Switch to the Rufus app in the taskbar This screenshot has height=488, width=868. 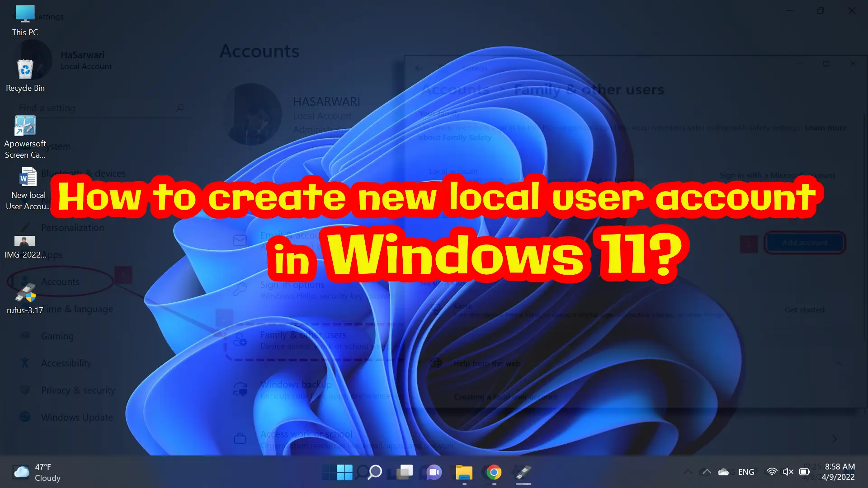click(x=524, y=472)
